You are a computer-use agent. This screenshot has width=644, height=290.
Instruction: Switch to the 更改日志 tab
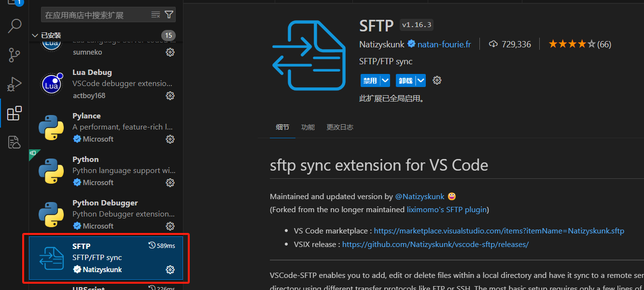point(339,127)
